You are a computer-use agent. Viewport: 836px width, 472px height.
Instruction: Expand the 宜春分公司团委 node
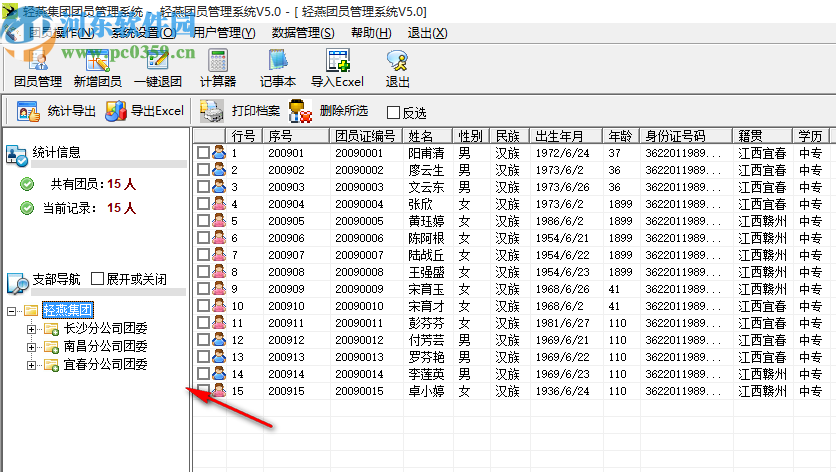point(31,366)
